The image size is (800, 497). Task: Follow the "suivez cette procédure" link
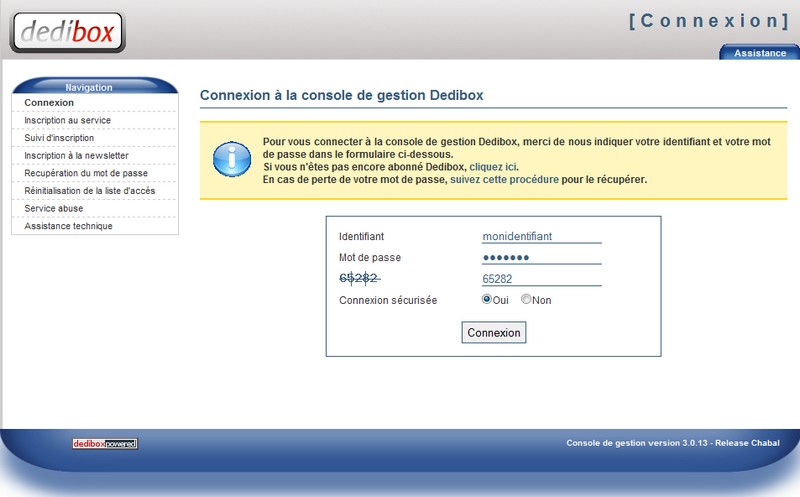504,180
